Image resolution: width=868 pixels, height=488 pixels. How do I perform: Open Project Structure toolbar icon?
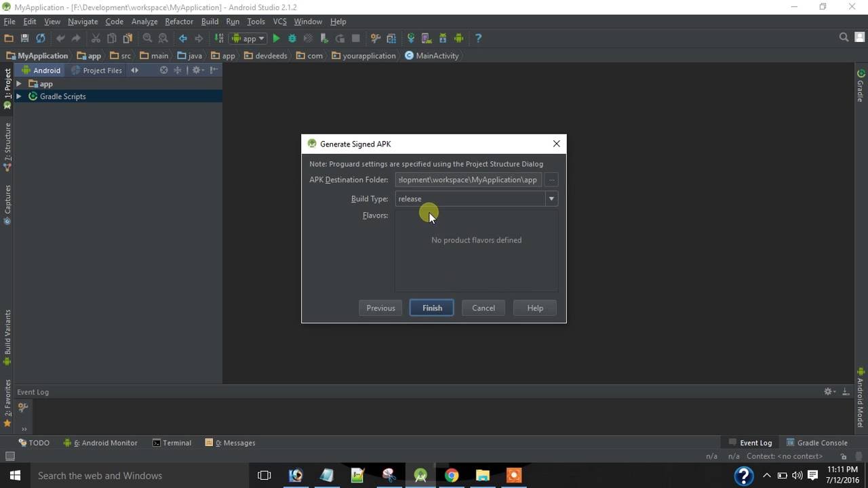pyautogui.click(x=391, y=38)
